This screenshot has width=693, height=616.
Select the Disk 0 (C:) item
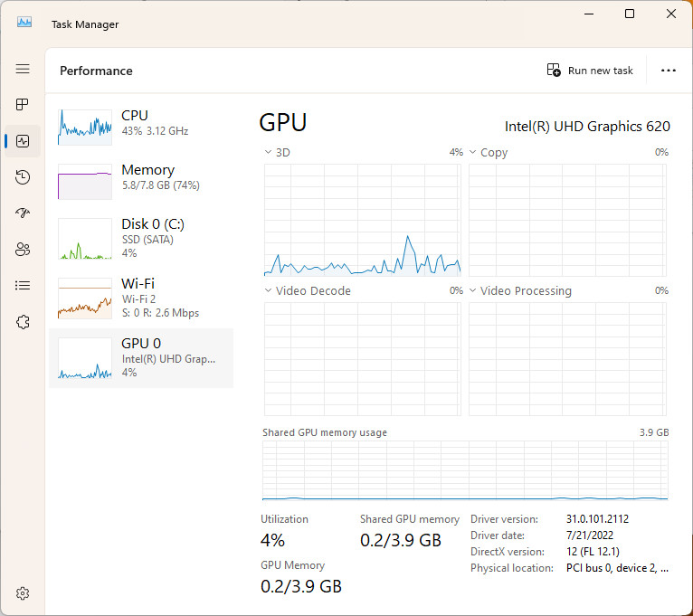click(141, 238)
